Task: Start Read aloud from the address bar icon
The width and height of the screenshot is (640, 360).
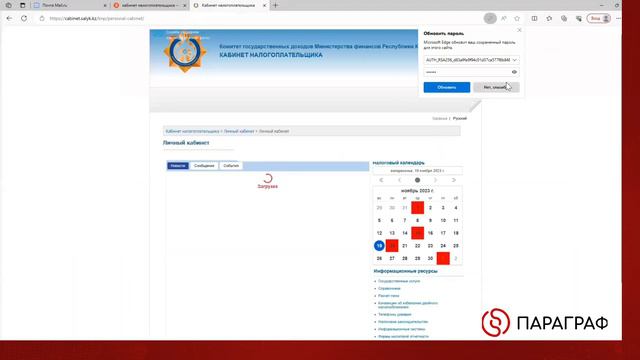Action: tap(504, 18)
